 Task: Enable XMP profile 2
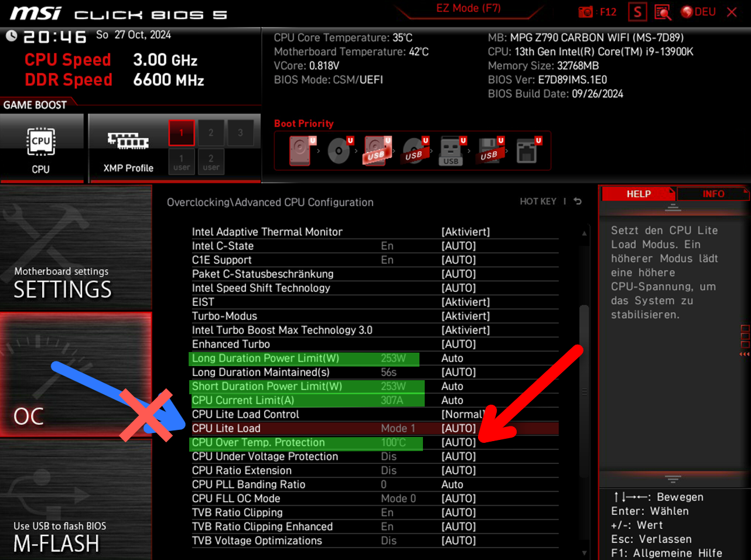[211, 133]
